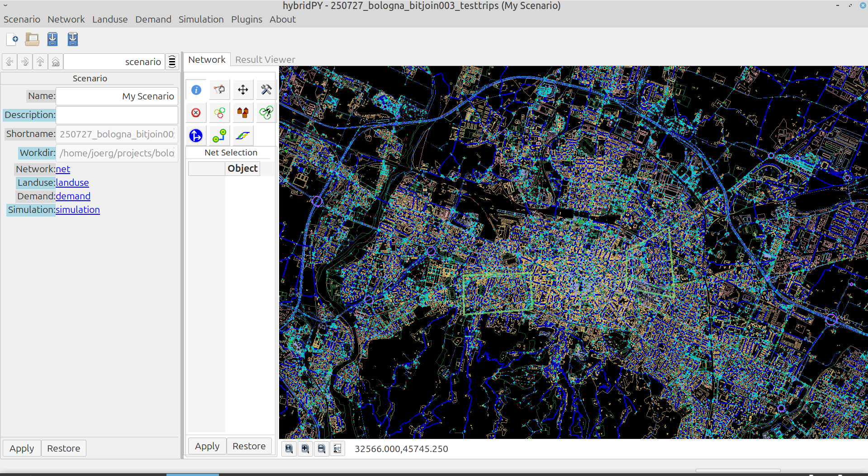This screenshot has height=476, width=868.
Task: Select the move-vertex hand tool
Action: click(x=219, y=90)
